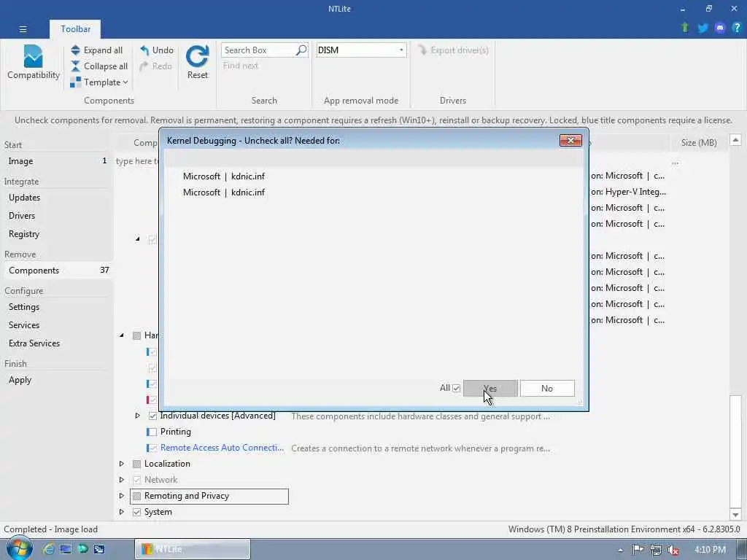Close the Kernel Debugging dialog
The height and width of the screenshot is (560, 747).
(570, 141)
